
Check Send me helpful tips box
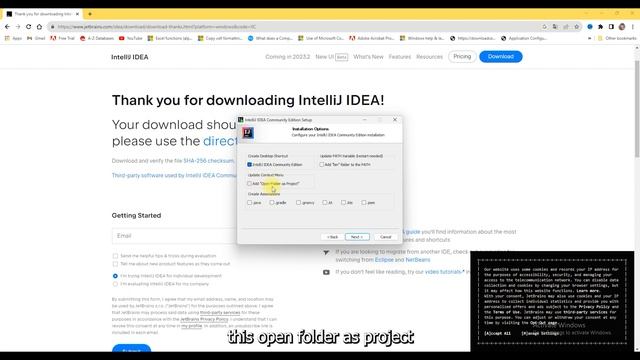(115, 256)
